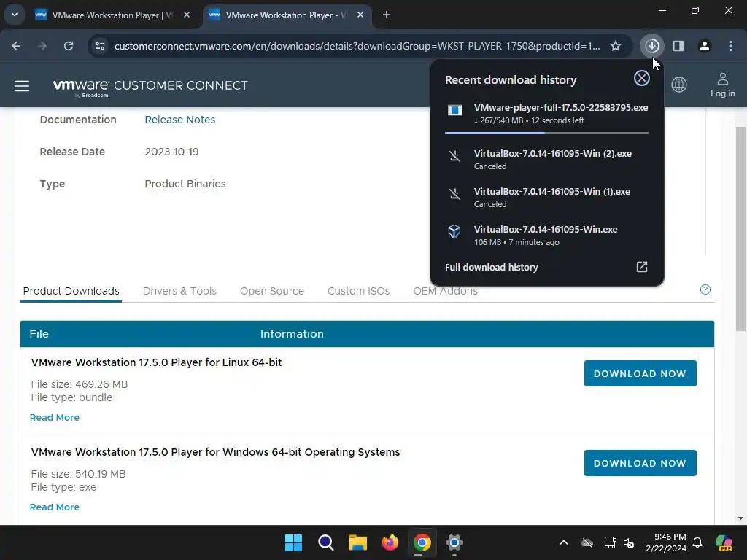Screen dimensions: 747x560
Task: Select VirtualBox-7.0.14-161095-Win (2).exe entry
Action: (547, 159)
